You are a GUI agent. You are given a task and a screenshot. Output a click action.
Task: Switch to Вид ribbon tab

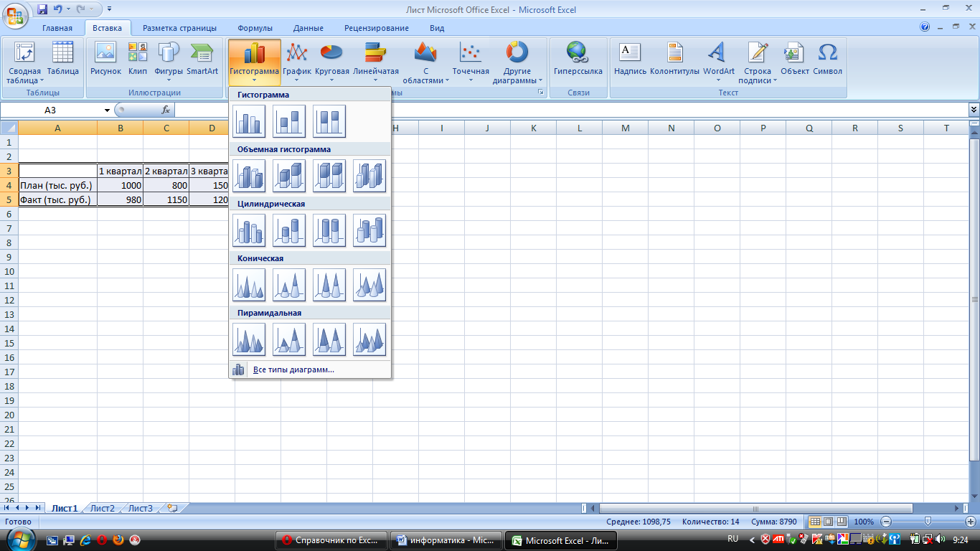(x=437, y=28)
